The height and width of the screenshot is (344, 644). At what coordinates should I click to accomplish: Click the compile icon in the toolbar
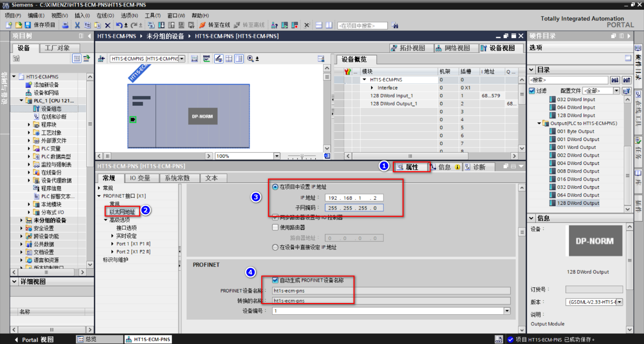pyautogui.click(x=151, y=25)
